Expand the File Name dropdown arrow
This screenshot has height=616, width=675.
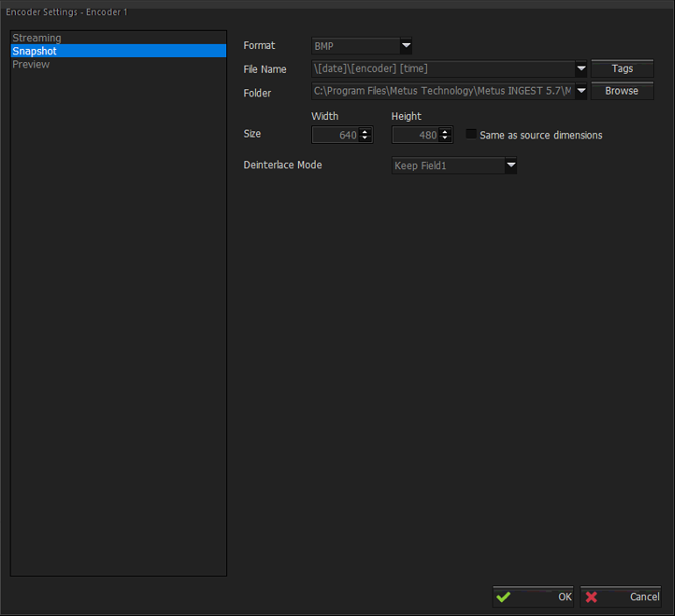coord(581,68)
